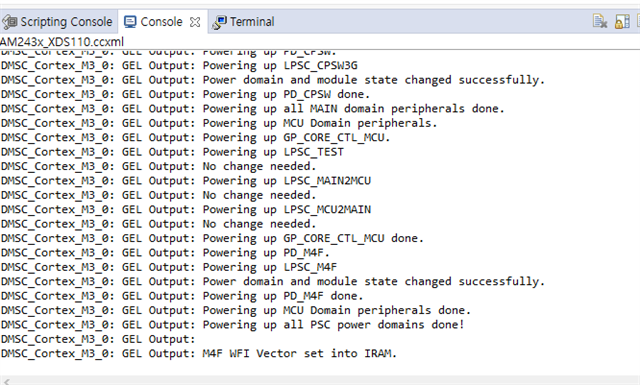Click the Clear Console icon
This screenshot has height=385, width=640.
[600, 21]
